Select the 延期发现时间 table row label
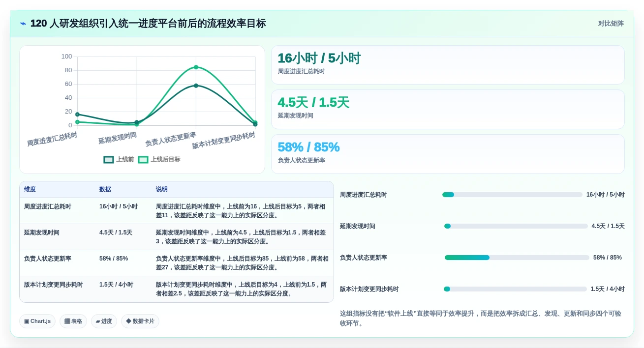The width and height of the screenshot is (644, 348). [42, 233]
